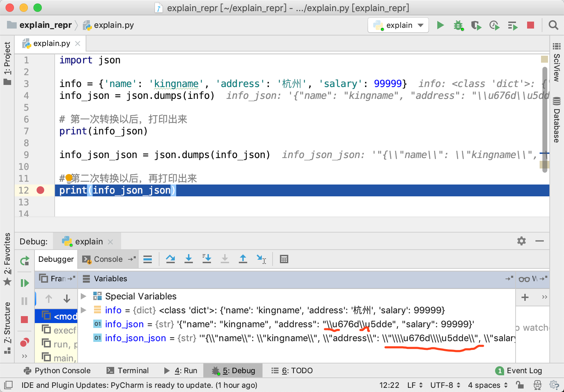This screenshot has width=564, height=392.
Task: Expand the info dict variable
Action: [x=84, y=310]
